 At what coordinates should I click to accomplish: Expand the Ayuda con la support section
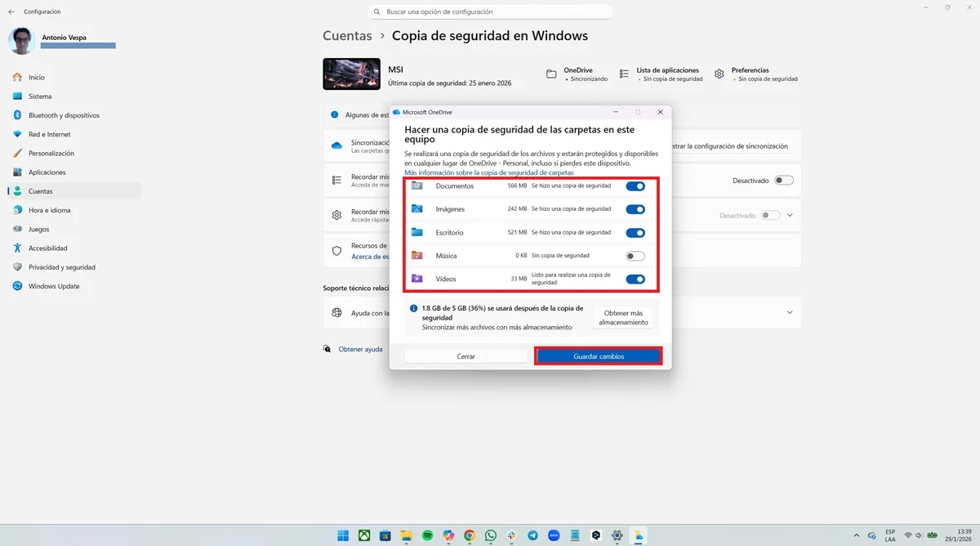[790, 312]
